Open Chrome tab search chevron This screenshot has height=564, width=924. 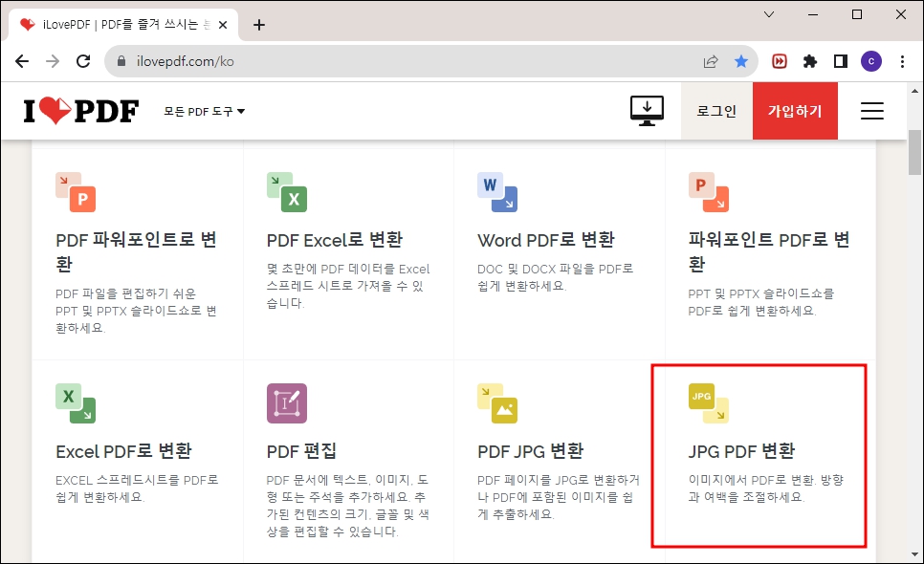[768, 14]
